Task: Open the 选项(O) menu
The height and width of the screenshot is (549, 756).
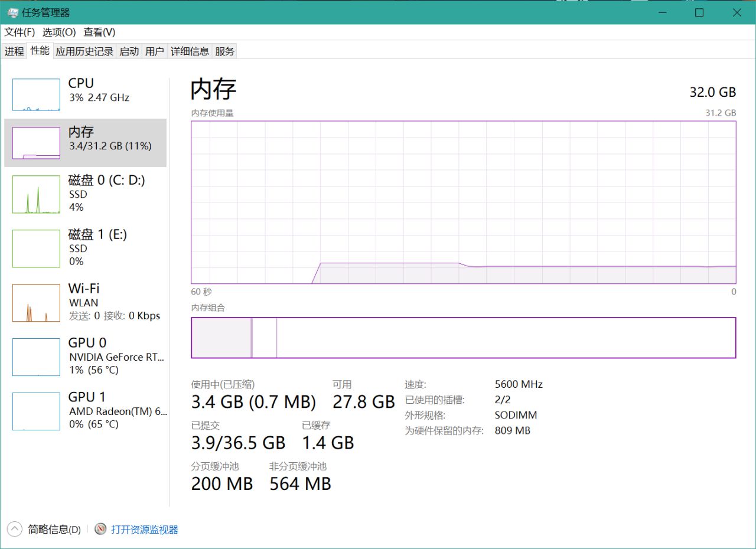Action: pyautogui.click(x=59, y=32)
